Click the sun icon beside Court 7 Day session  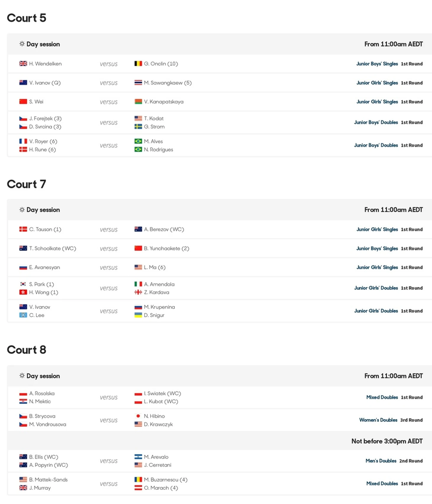pos(22,210)
